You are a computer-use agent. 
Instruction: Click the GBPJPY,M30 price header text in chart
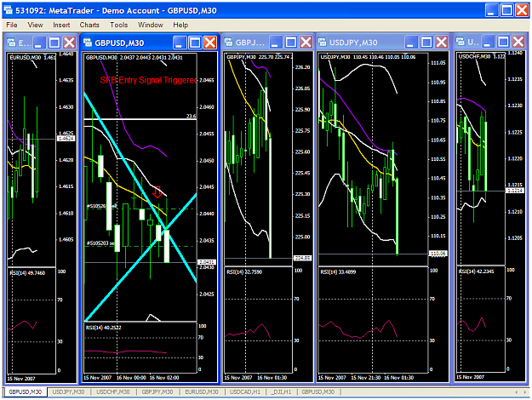click(260, 57)
